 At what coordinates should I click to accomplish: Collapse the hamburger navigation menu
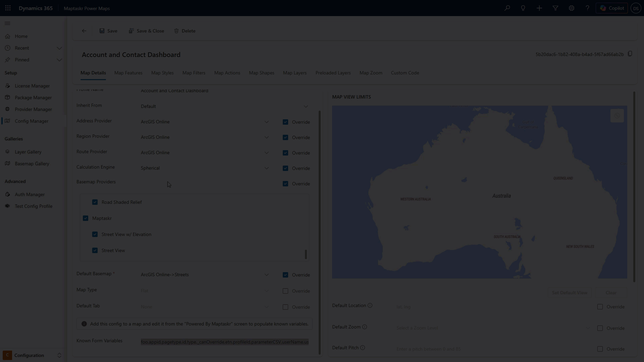tap(7, 23)
